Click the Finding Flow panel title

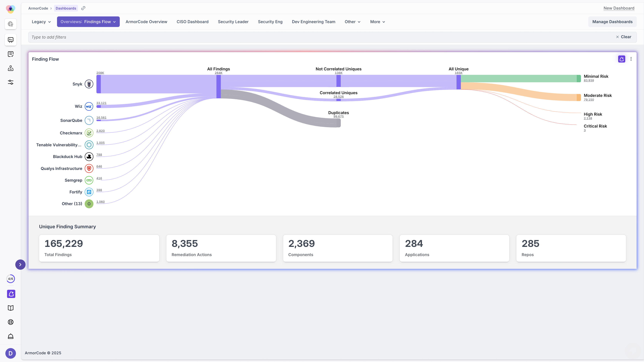click(45, 59)
